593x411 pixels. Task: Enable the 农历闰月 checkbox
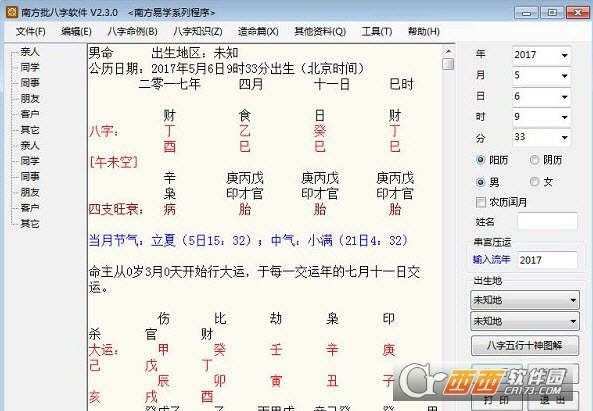481,202
